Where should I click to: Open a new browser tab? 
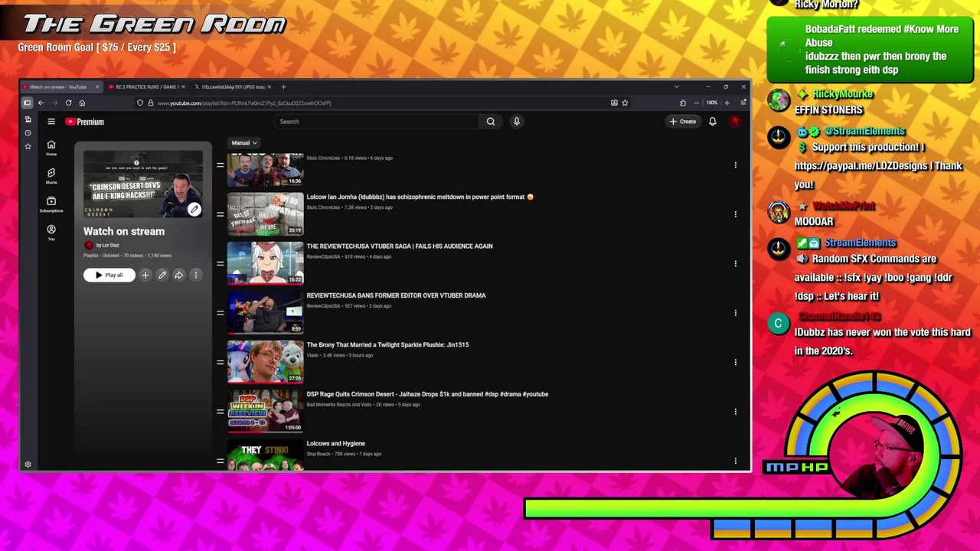point(283,86)
